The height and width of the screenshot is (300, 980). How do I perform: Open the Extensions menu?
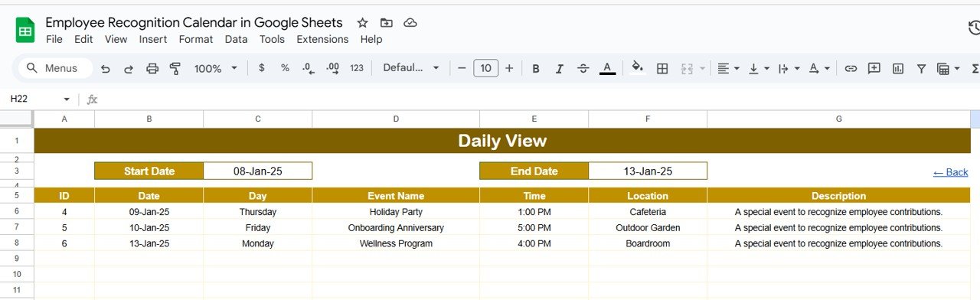coord(322,39)
